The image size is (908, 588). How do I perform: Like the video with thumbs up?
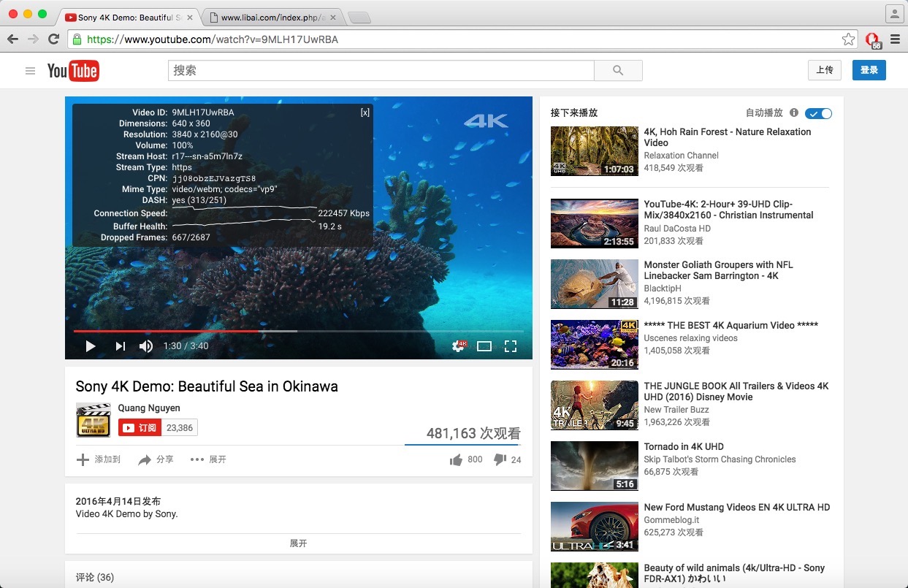(x=457, y=459)
